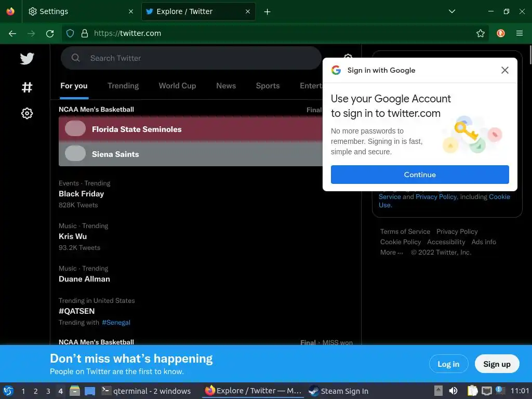Open the Sports tab
532x399 pixels.
[268, 86]
